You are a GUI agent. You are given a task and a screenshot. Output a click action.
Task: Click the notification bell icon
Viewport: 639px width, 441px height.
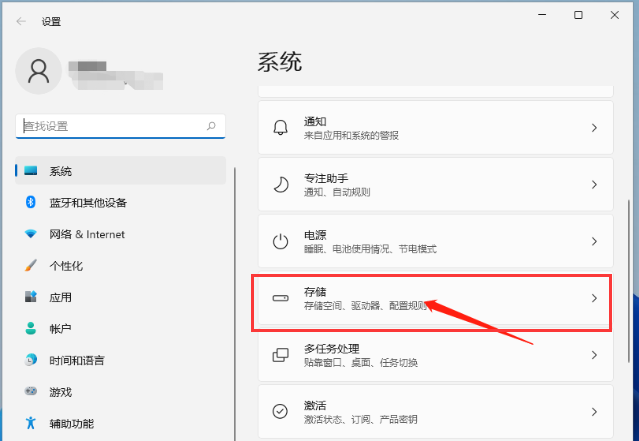coord(281,128)
